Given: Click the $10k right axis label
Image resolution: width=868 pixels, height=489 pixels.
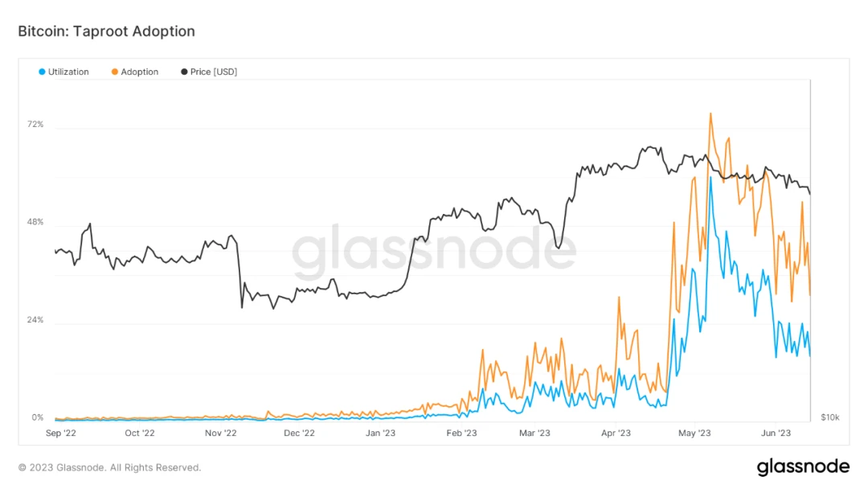Looking at the screenshot, I should [829, 417].
